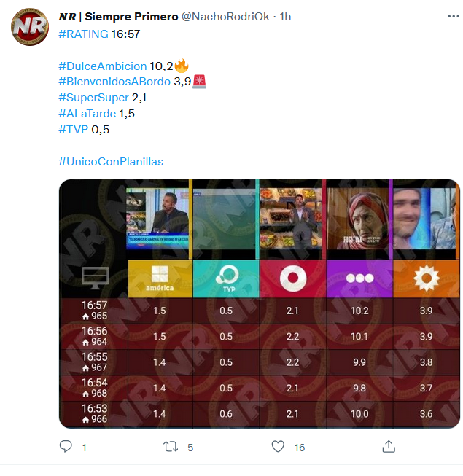Click the NR | Siempre Primero display name

[118, 17]
